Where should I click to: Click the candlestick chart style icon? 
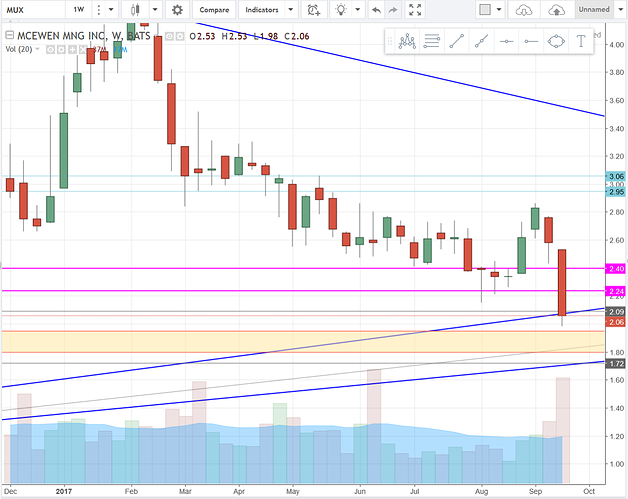click(136, 10)
